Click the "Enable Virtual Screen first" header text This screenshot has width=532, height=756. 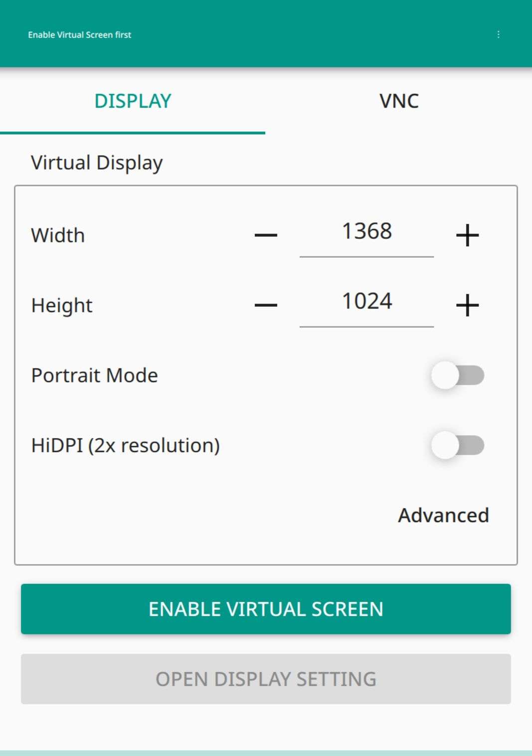pyautogui.click(x=80, y=35)
